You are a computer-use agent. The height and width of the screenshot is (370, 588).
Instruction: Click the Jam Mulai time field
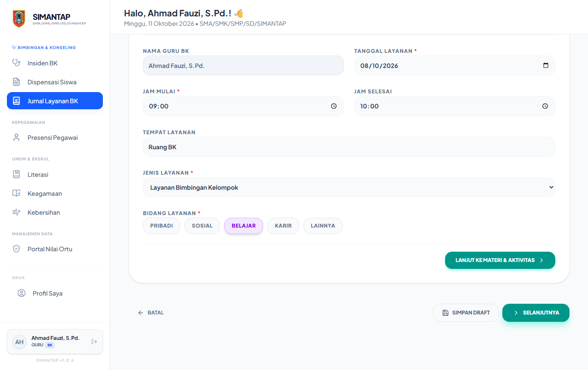click(243, 106)
